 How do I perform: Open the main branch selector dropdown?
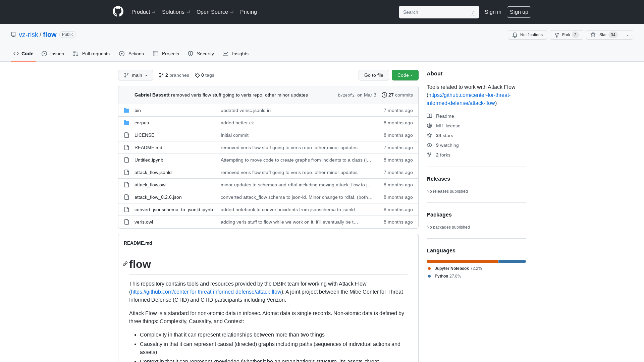[x=136, y=75]
